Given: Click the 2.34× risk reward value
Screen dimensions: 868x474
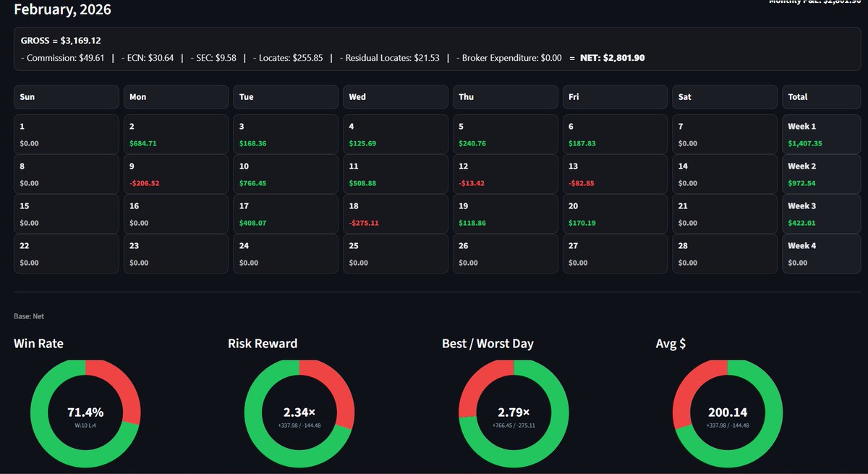Looking at the screenshot, I should tap(299, 412).
